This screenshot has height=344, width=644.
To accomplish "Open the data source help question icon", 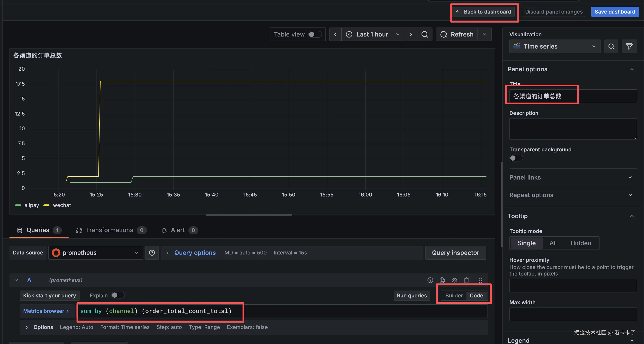I will (152, 253).
